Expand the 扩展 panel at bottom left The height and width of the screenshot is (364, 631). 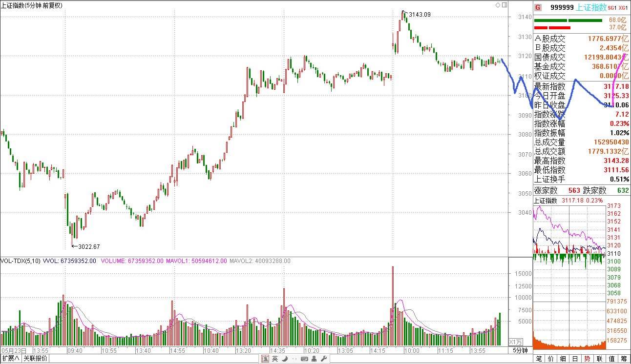[x=10, y=359]
